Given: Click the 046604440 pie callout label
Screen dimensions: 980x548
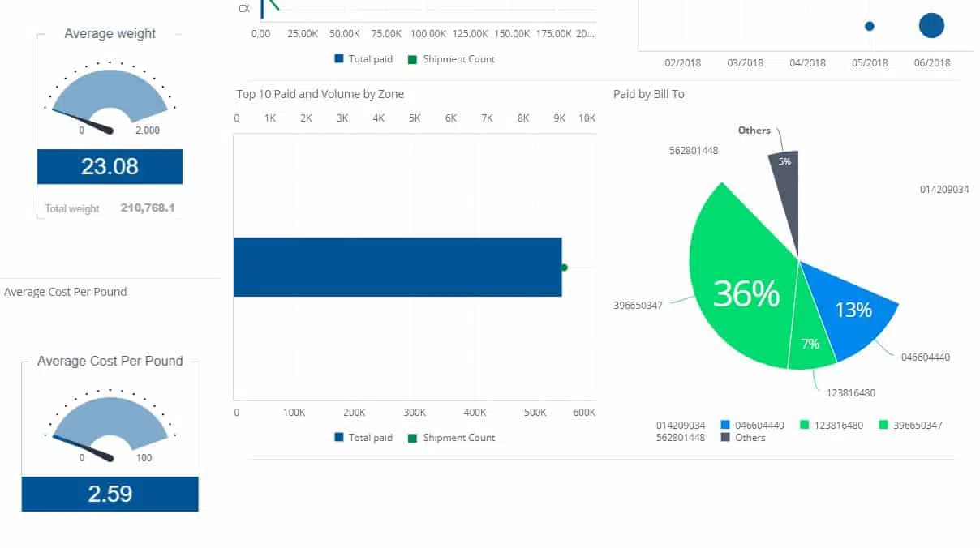Looking at the screenshot, I should click(926, 357).
